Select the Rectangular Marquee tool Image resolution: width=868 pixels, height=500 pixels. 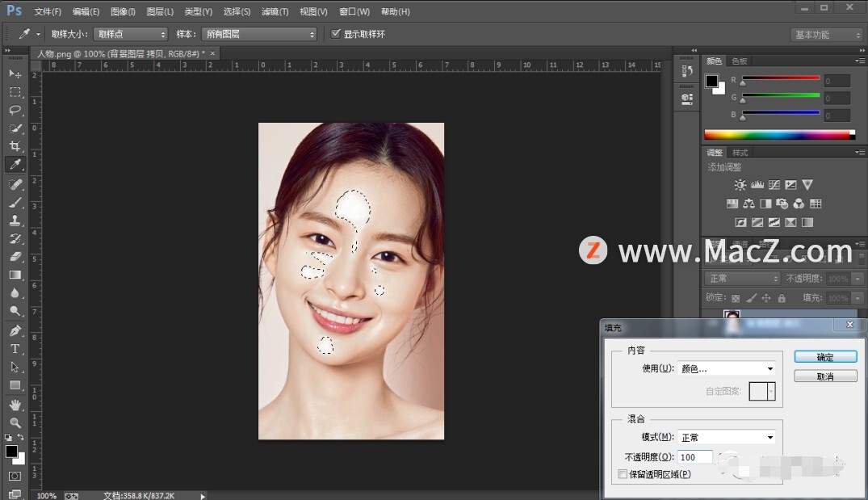[x=15, y=92]
